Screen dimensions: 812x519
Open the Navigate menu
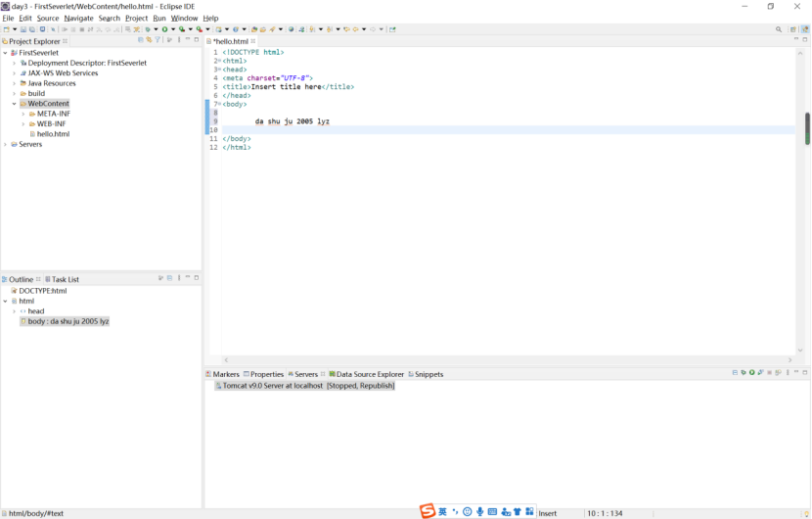pos(78,19)
